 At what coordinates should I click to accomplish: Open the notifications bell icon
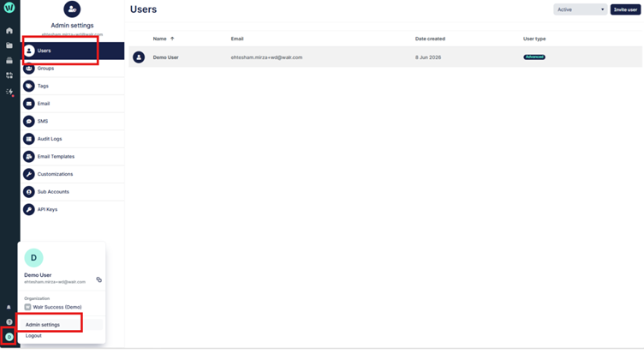[x=9, y=308]
